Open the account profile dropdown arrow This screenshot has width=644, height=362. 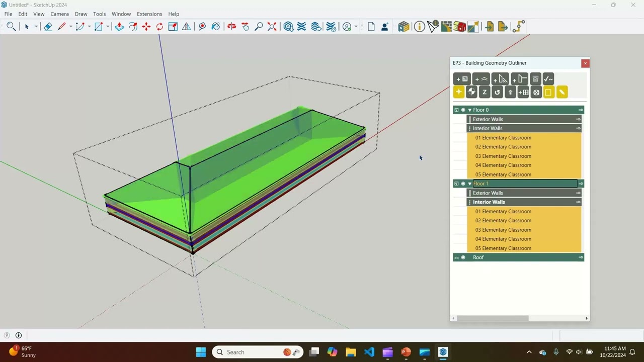356,27
